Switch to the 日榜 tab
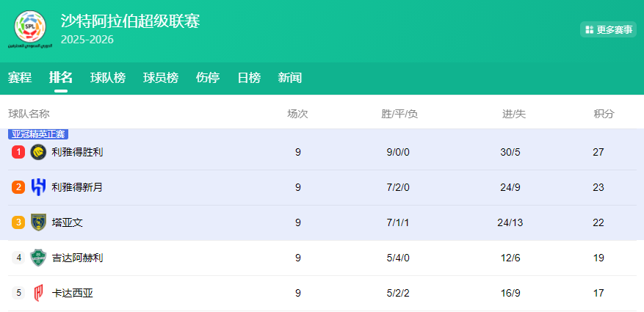 tap(249, 78)
